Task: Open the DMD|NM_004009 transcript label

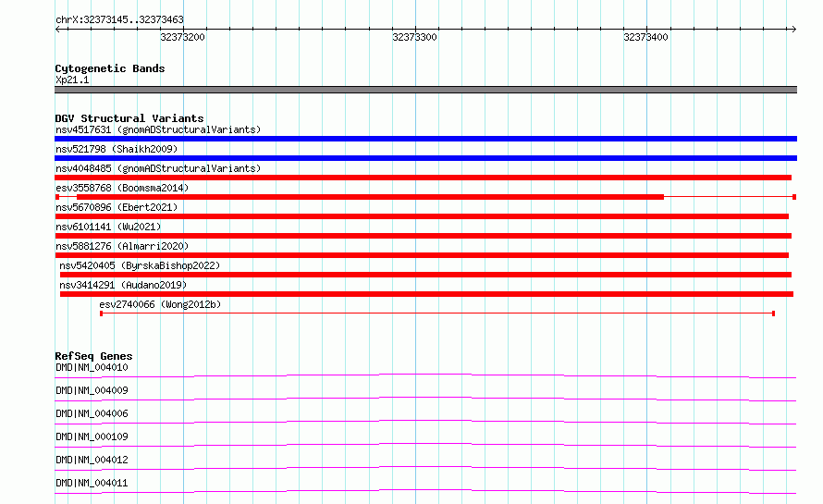Action: [92, 390]
